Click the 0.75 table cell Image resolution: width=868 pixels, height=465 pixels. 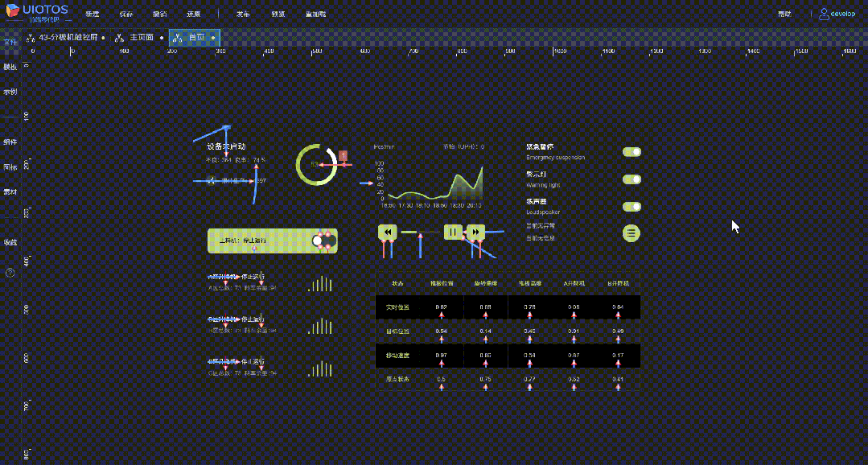pyautogui.click(x=485, y=379)
